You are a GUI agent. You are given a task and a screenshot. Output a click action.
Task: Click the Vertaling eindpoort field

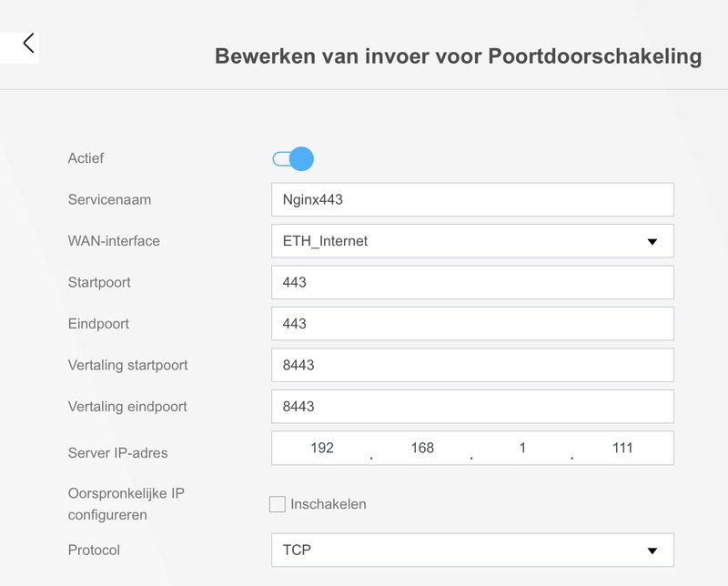click(472, 406)
